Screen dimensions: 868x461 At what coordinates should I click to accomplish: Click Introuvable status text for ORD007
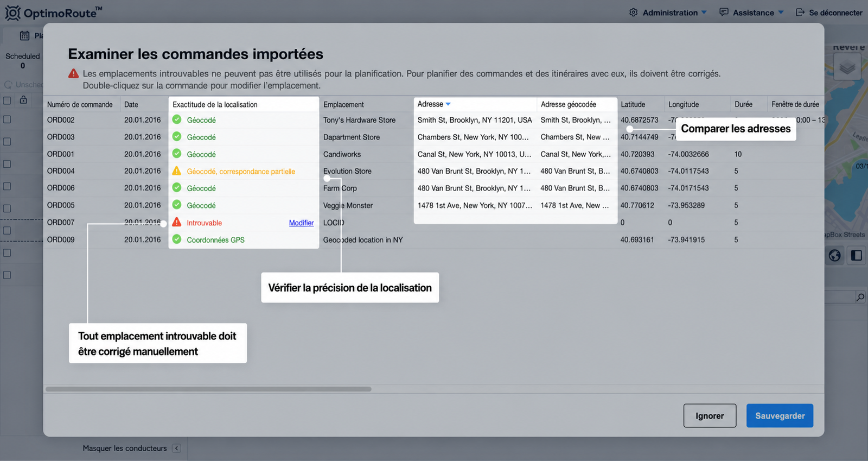coord(204,223)
